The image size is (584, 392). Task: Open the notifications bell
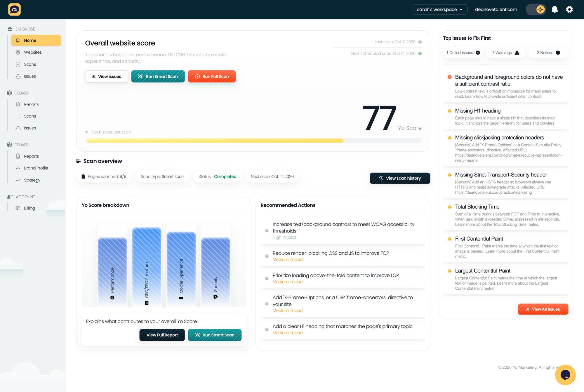[x=555, y=9]
